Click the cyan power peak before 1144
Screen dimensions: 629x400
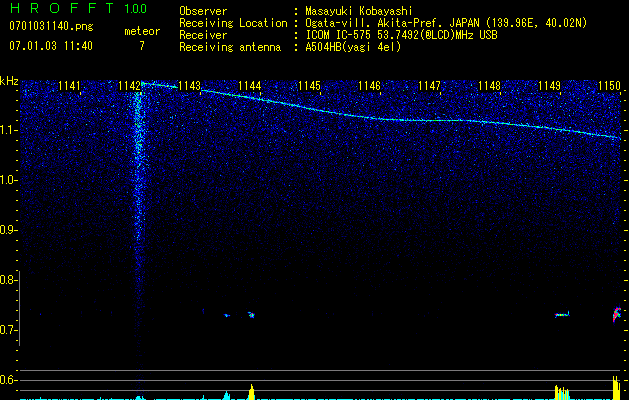[227, 395]
